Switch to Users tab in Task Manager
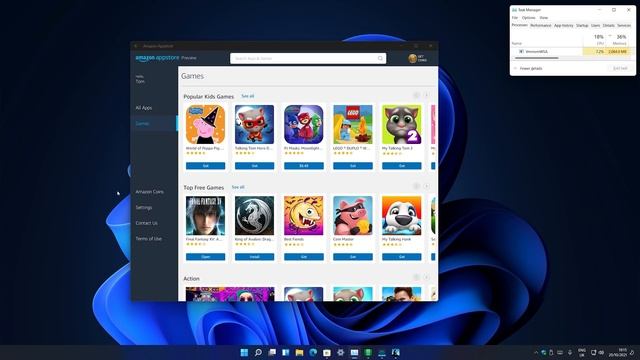 596,26
